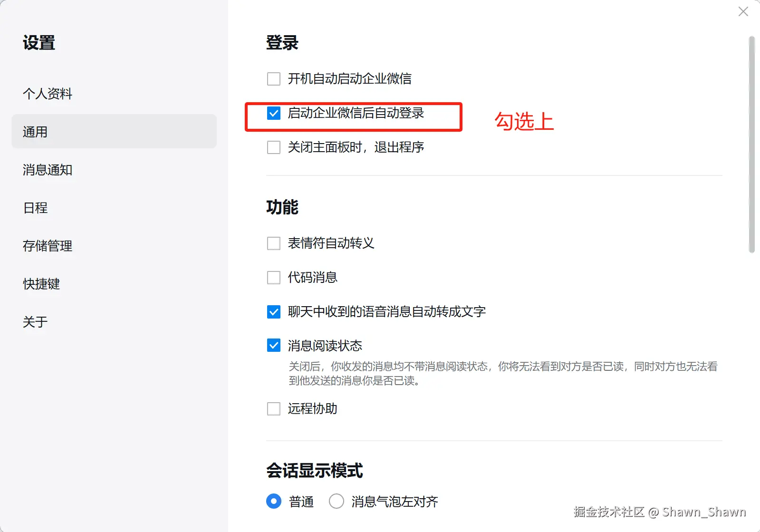Screen dimensions: 760x532
Task: Click the 会话显示模式 heading
Action: point(315,471)
